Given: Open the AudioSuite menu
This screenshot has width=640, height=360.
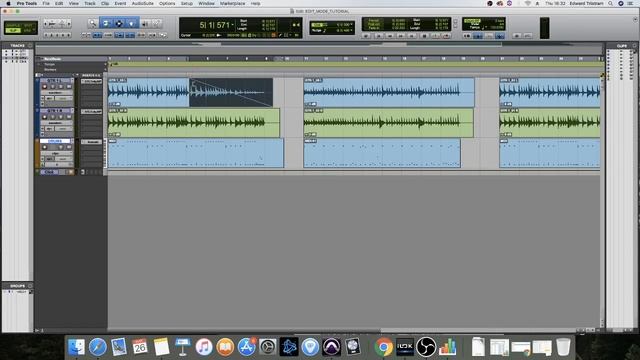Looking at the screenshot, I should click(142, 3).
